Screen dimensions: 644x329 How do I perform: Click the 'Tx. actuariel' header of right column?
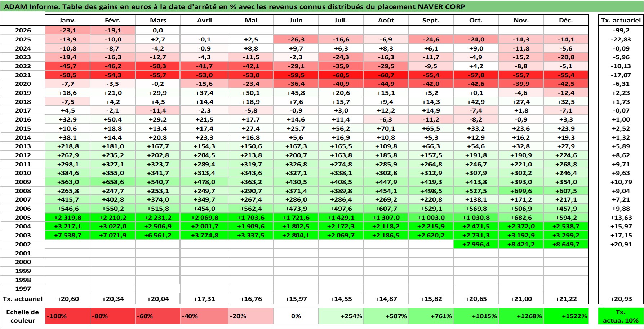pos(621,21)
